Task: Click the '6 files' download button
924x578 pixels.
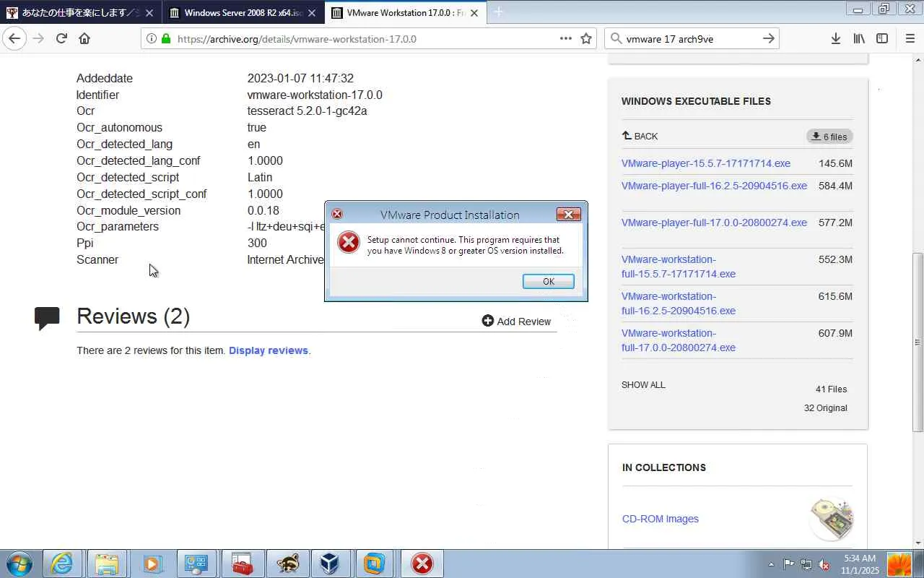Action: [829, 137]
